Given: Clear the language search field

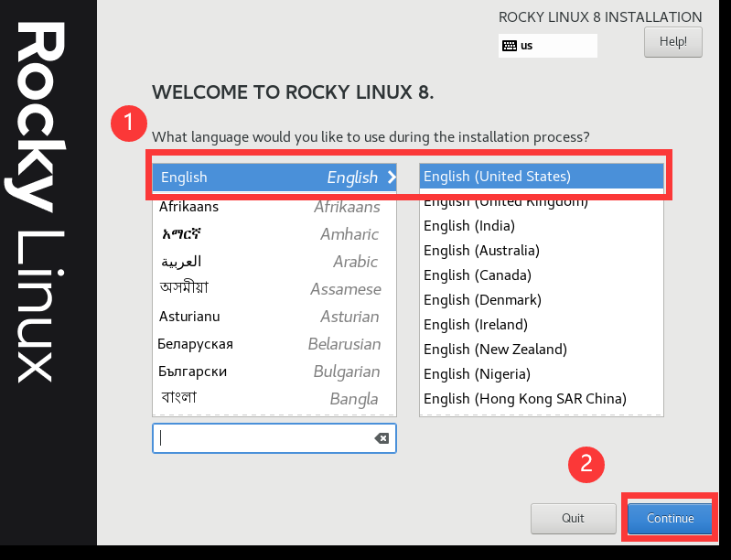Looking at the screenshot, I should [382, 438].
